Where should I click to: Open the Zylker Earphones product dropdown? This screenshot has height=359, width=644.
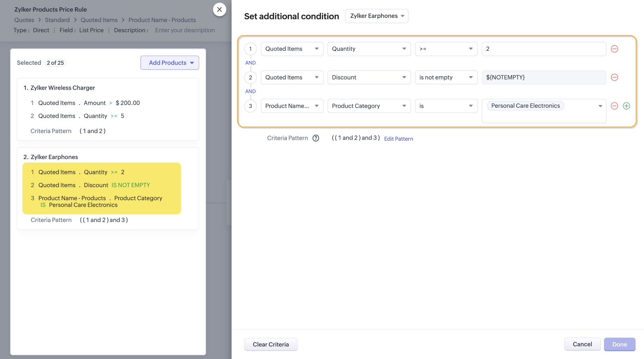click(377, 16)
